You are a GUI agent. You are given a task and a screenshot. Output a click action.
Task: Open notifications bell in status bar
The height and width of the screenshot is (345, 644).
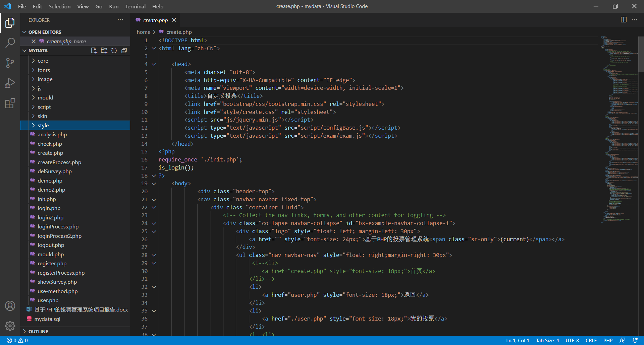tap(635, 340)
